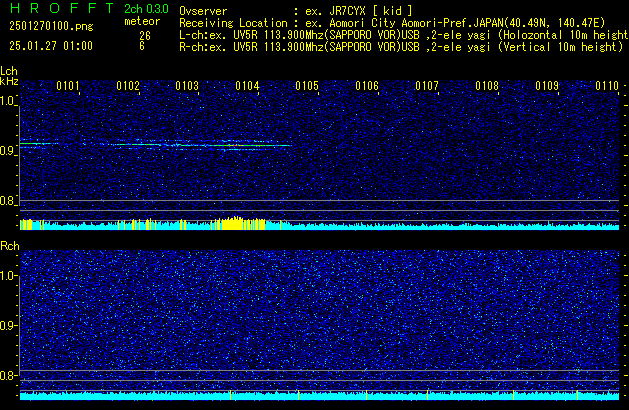Select time marker 0104

click(x=248, y=86)
